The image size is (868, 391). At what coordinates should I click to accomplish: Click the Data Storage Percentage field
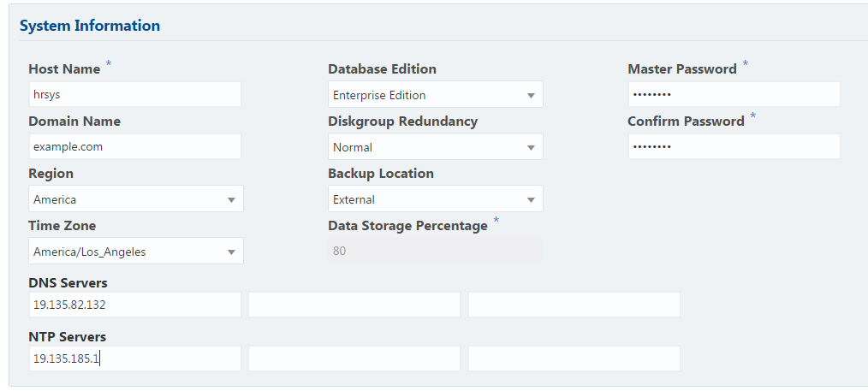435,252
